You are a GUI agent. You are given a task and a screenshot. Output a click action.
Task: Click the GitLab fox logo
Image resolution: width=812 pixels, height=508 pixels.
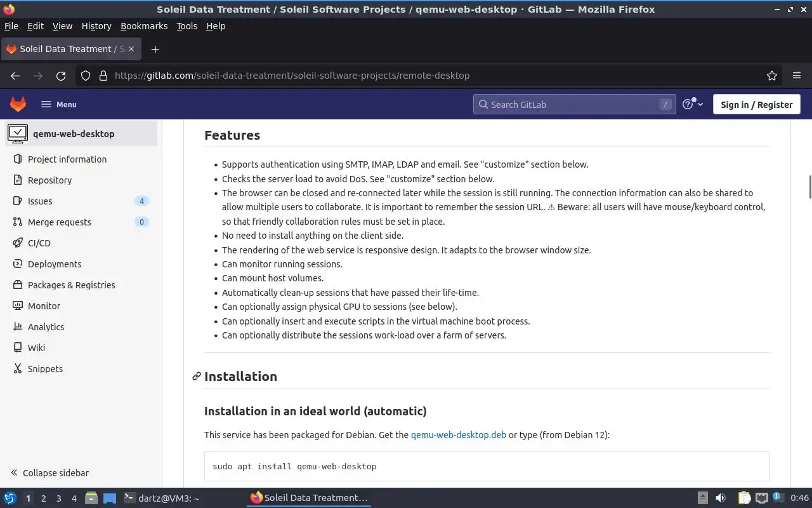[18, 104]
